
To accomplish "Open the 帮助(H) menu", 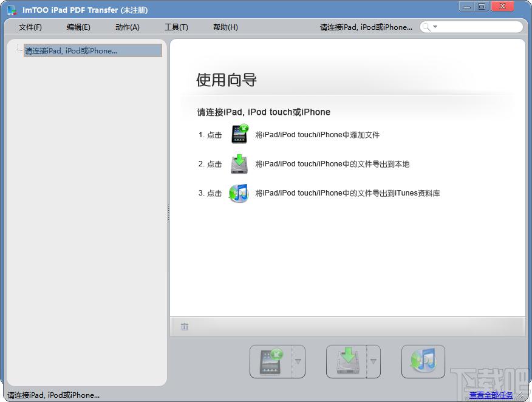I will pyautogui.click(x=225, y=27).
